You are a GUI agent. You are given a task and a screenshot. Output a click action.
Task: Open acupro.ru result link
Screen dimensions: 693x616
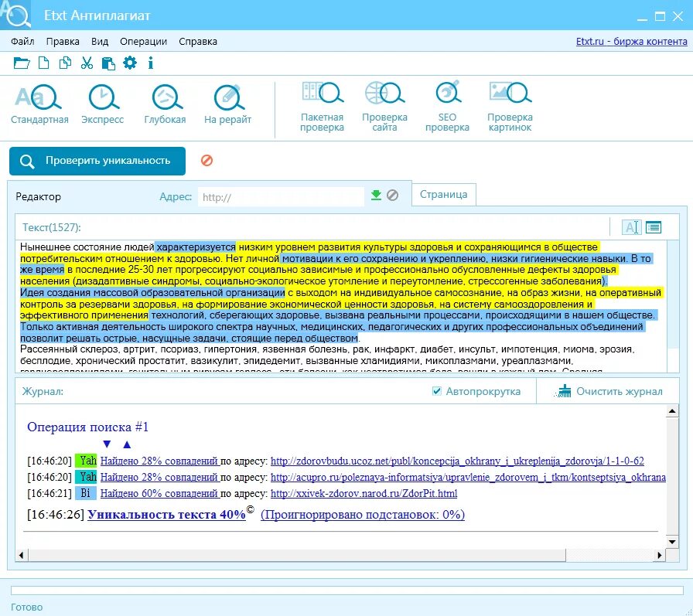click(x=468, y=478)
